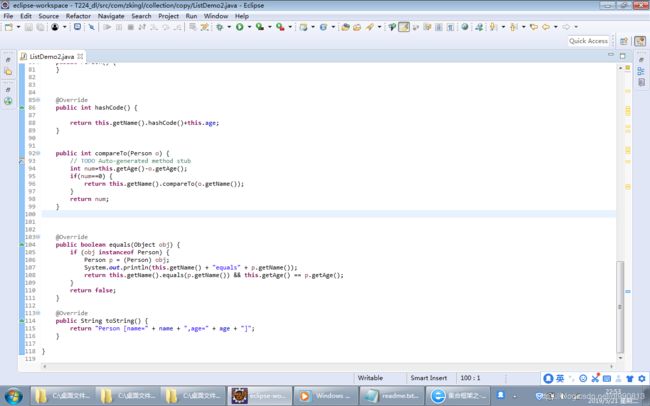Open the Project menu
650x406 pixels.
[x=168, y=16]
